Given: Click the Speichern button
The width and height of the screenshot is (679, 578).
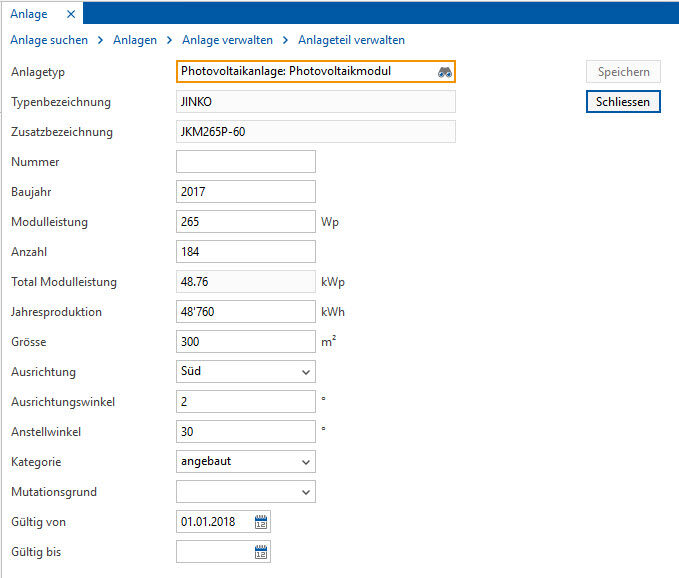Looking at the screenshot, I should point(623,71).
